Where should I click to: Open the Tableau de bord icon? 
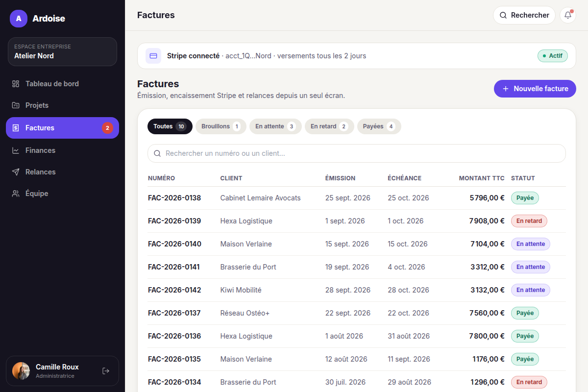point(16,84)
